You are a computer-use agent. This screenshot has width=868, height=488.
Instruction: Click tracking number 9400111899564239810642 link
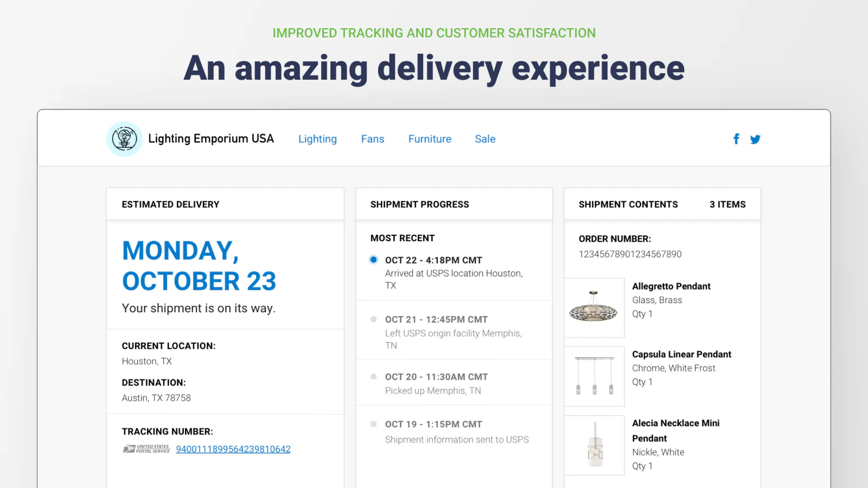pyautogui.click(x=233, y=449)
